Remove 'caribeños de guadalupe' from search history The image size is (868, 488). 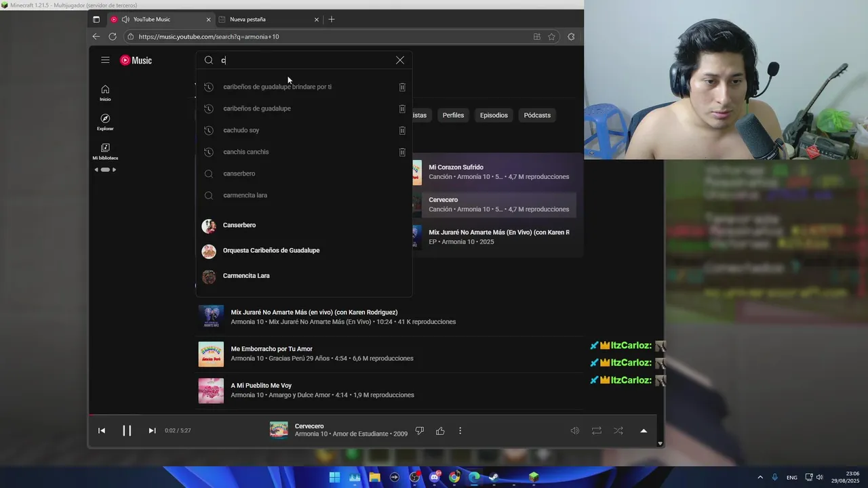402,108
